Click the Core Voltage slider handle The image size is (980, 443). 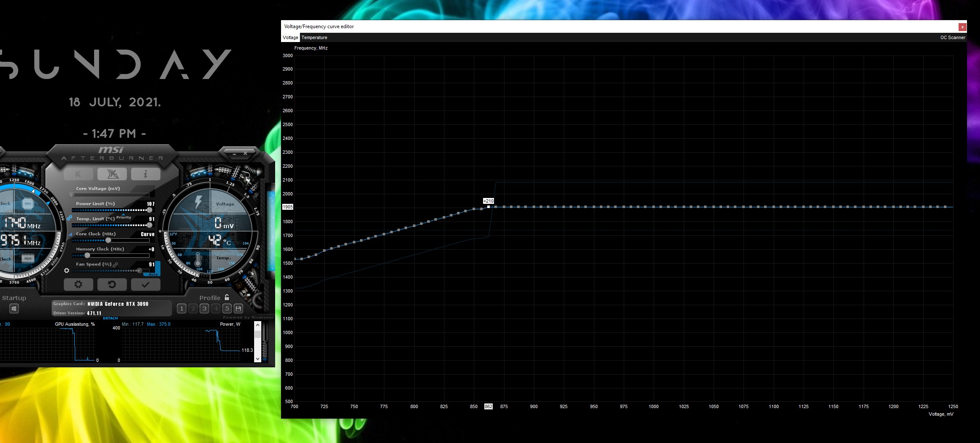pyautogui.click(x=72, y=195)
